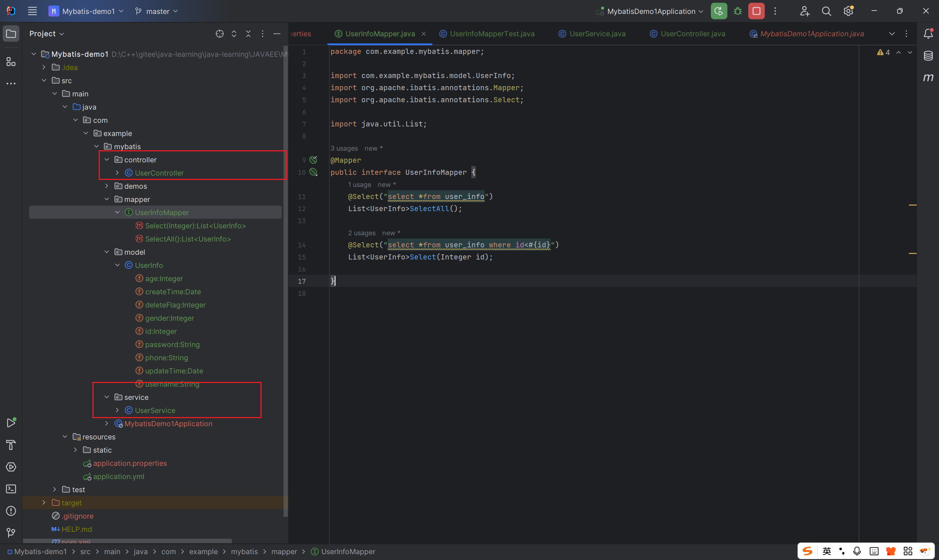Click Project panel horizontal scrollbar

click(127, 541)
